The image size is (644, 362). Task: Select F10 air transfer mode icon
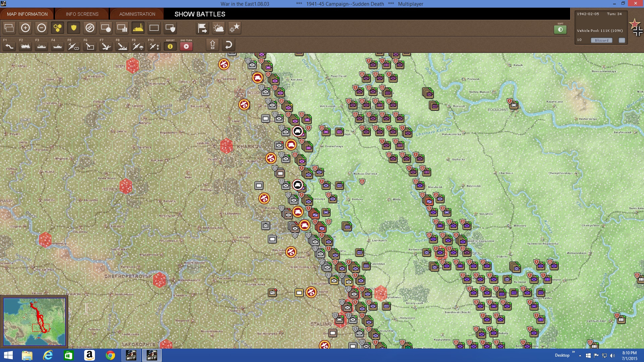point(154,46)
